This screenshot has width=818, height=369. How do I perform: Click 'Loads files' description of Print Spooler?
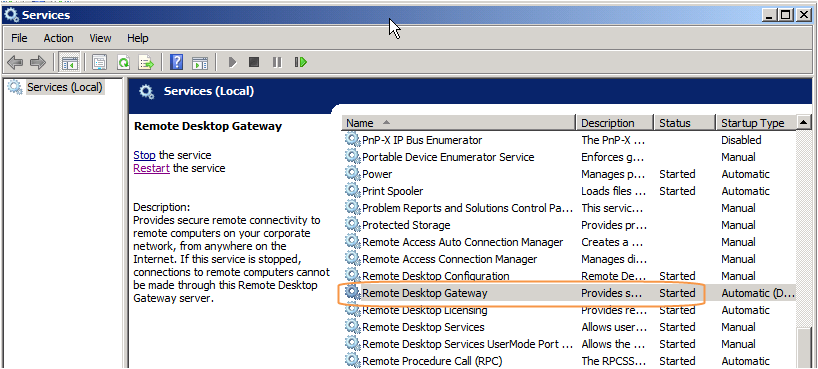[x=614, y=191]
